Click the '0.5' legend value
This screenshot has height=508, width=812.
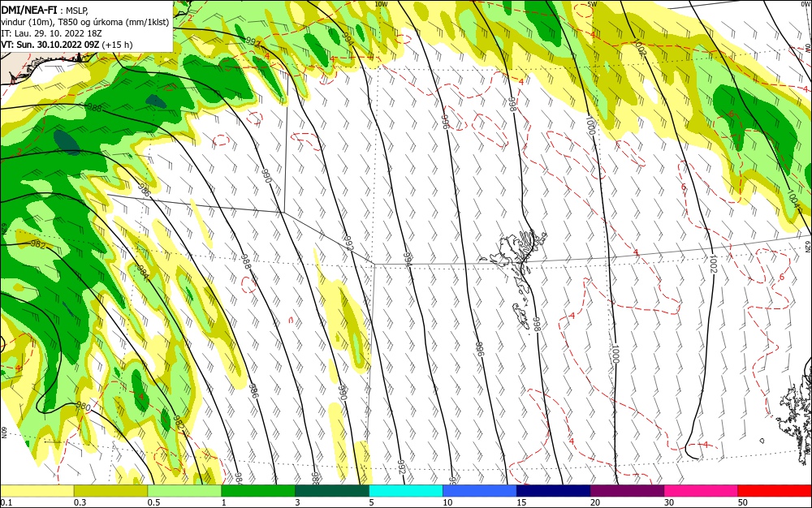click(153, 502)
